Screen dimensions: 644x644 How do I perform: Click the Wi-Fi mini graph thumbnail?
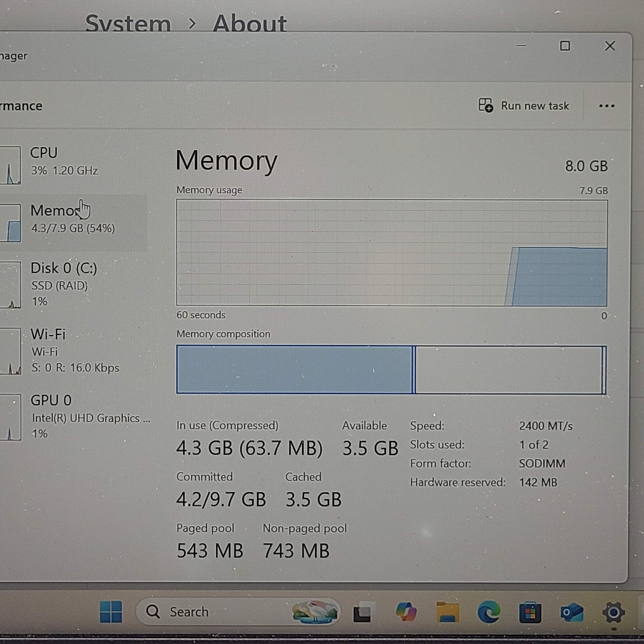(10, 351)
